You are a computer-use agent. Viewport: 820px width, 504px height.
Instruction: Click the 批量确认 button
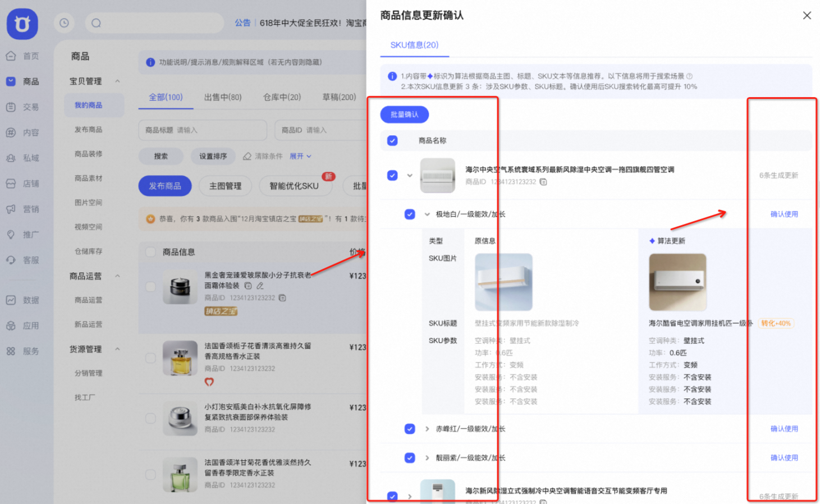click(x=404, y=114)
